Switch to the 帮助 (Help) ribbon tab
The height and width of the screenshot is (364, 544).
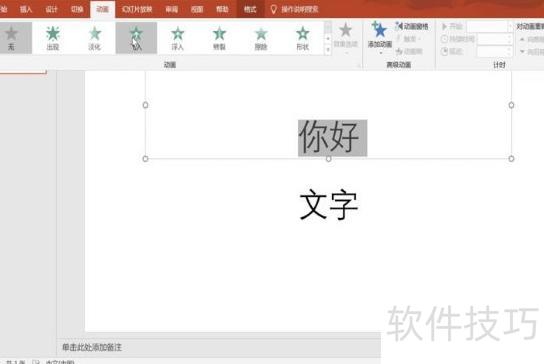(222, 9)
